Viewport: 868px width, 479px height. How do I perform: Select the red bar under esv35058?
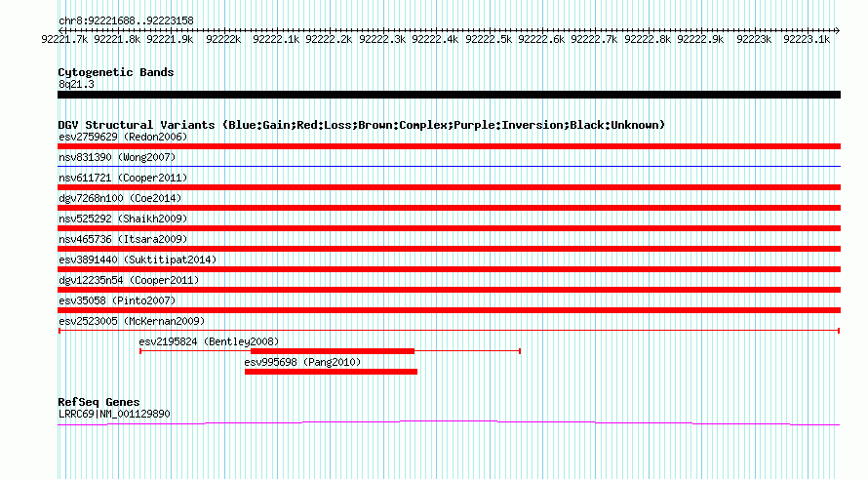coord(449,310)
